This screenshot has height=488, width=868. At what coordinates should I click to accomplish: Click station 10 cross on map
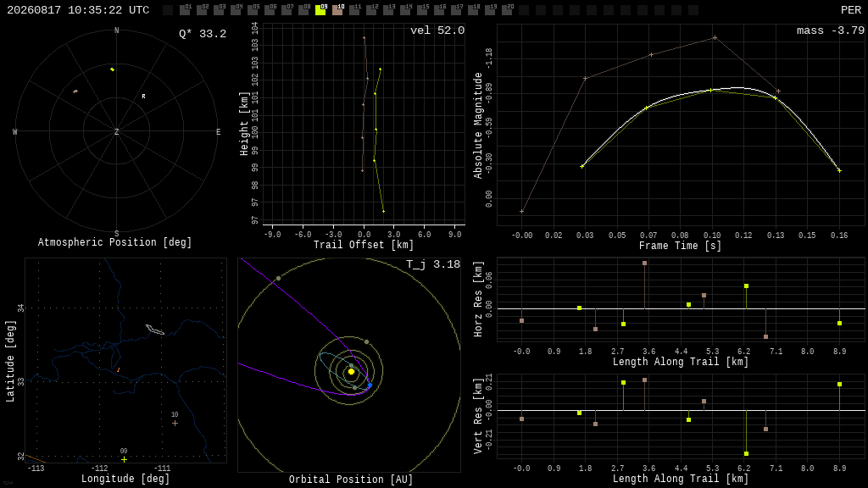[175, 424]
